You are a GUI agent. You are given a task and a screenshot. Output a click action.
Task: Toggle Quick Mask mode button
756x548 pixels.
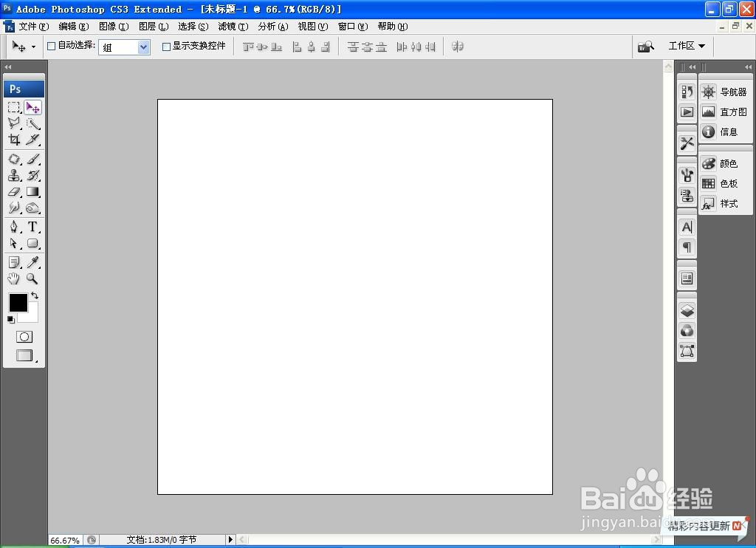tap(24, 337)
